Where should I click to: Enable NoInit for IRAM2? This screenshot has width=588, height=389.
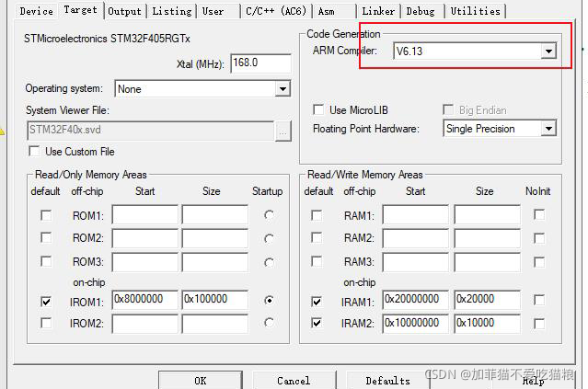pos(539,324)
